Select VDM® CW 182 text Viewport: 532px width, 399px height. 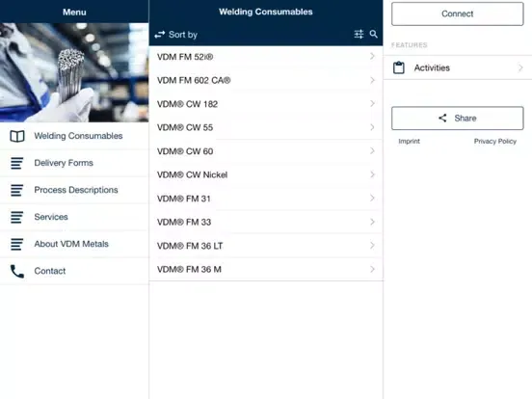(187, 104)
